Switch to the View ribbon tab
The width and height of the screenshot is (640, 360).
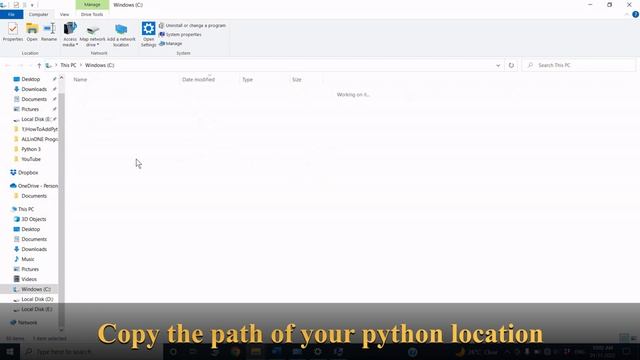click(x=64, y=14)
